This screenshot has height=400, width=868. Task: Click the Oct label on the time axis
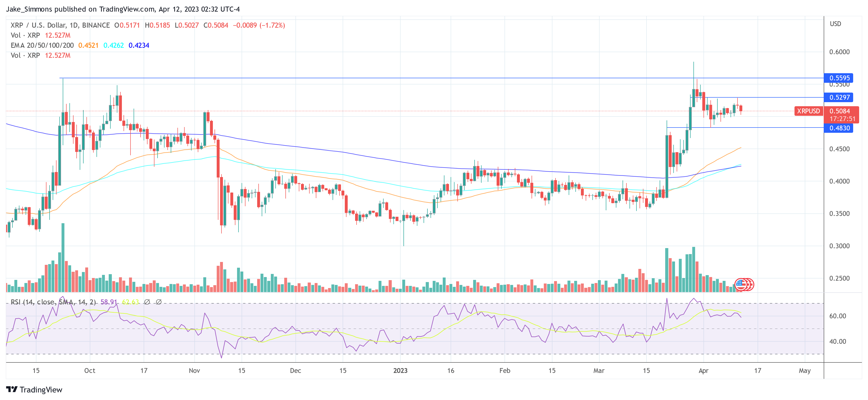click(90, 371)
